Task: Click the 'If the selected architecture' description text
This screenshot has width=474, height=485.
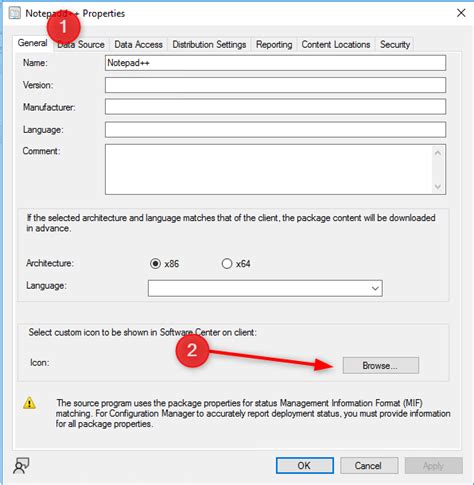Action: [231, 223]
